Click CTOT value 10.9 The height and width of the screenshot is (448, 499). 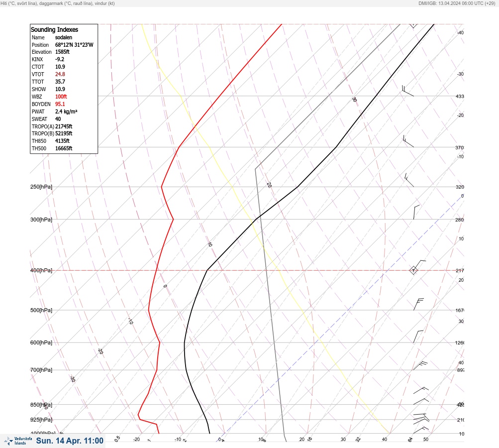[60, 67]
